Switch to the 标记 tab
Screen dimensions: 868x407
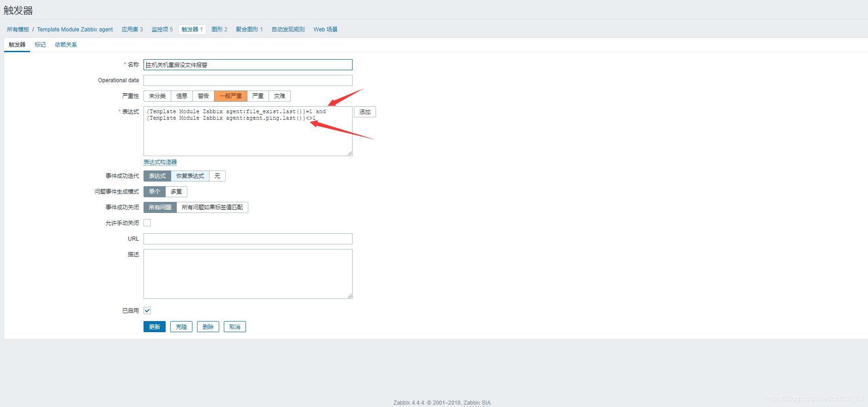[40, 45]
